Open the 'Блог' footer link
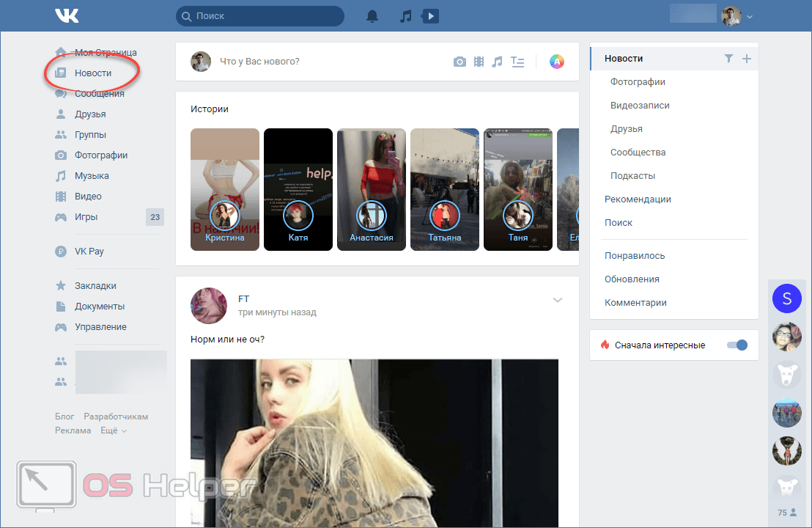This screenshot has width=812, height=528. (64, 417)
